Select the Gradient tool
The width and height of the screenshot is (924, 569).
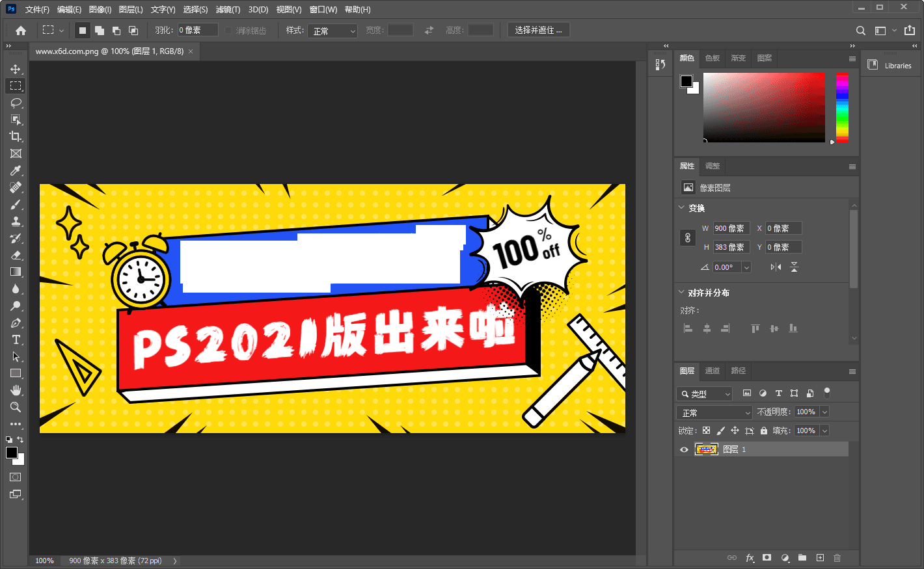pos(16,272)
